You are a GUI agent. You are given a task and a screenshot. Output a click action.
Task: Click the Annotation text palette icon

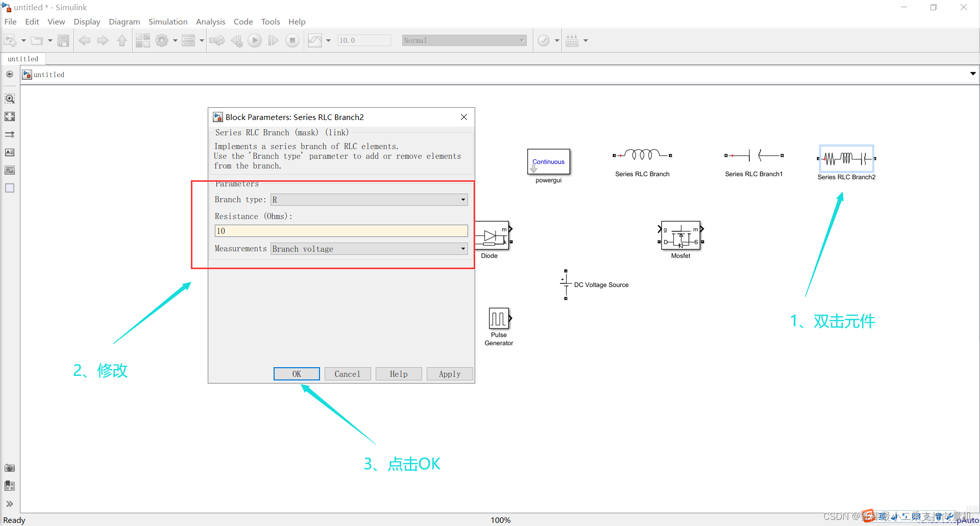pyautogui.click(x=10, y=152)
